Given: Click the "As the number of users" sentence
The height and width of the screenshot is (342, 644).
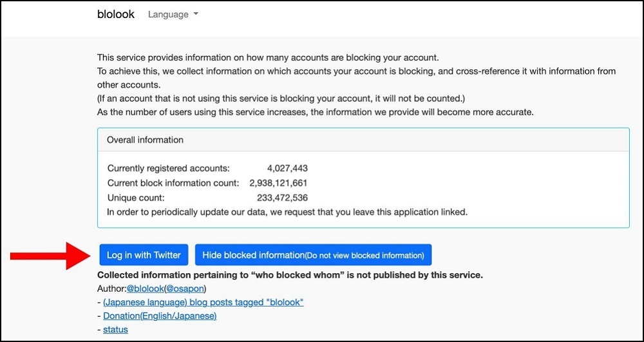Looking at the screenshot, I should pos(316,112).
